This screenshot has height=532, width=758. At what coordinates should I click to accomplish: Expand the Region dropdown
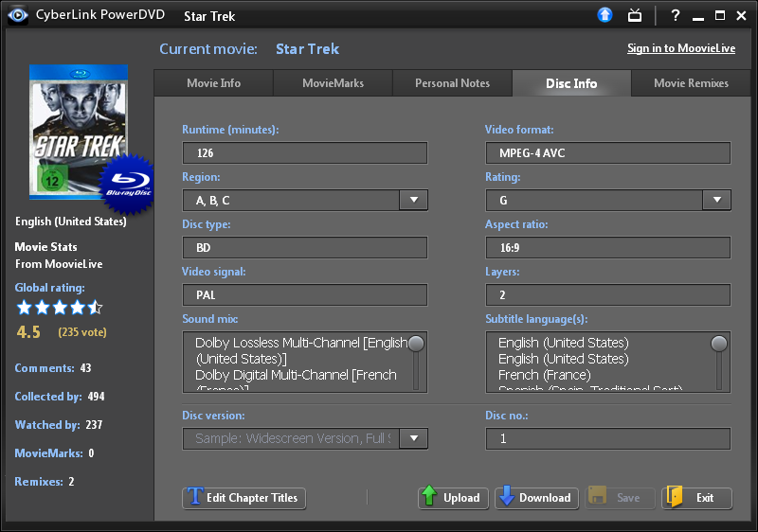pyautogui.click(x=414, y=201)
